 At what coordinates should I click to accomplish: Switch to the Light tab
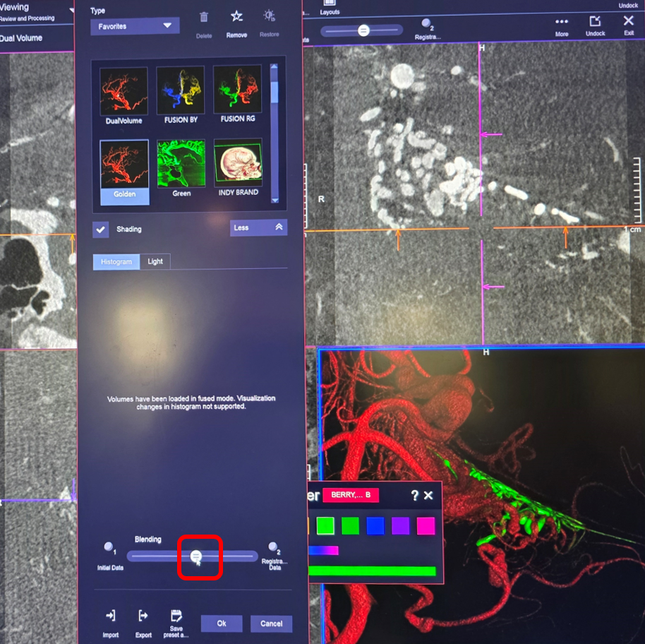155,261
